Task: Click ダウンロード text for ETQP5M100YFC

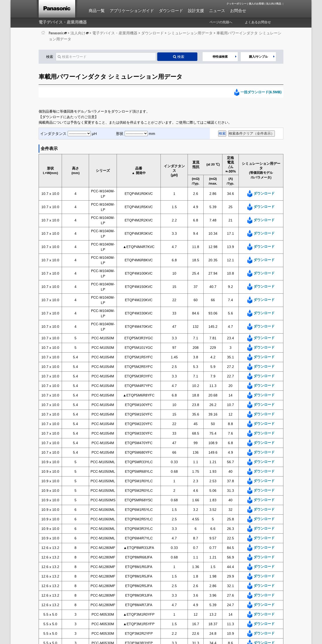Action: 264,405
